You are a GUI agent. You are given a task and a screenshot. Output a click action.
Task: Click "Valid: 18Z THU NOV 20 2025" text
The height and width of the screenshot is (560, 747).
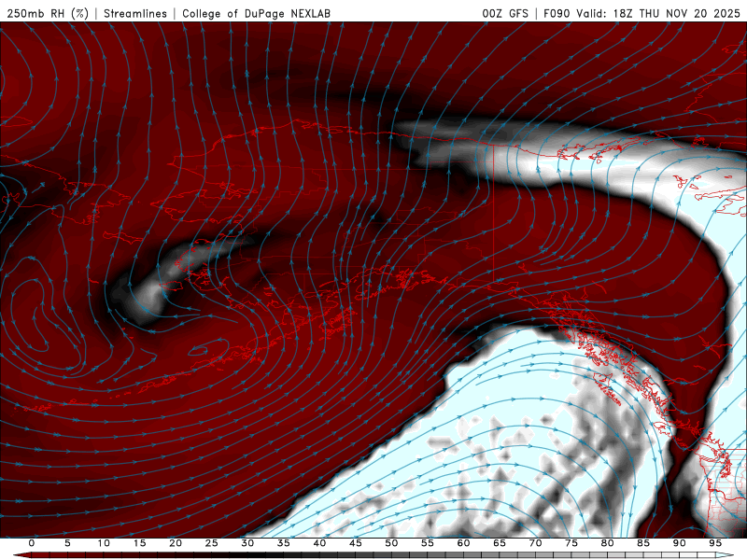point(658,13)
